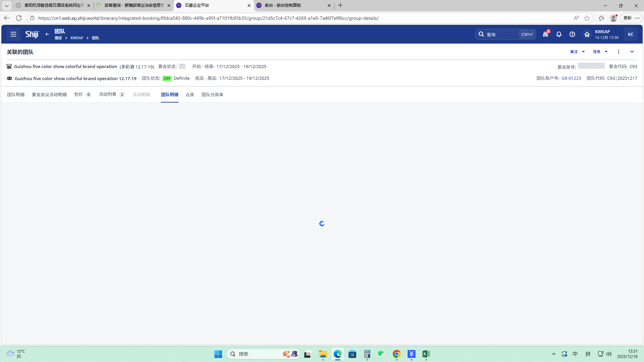Open the notifications bell
Screen dimensions: 644x362
(x=559, y=34)
